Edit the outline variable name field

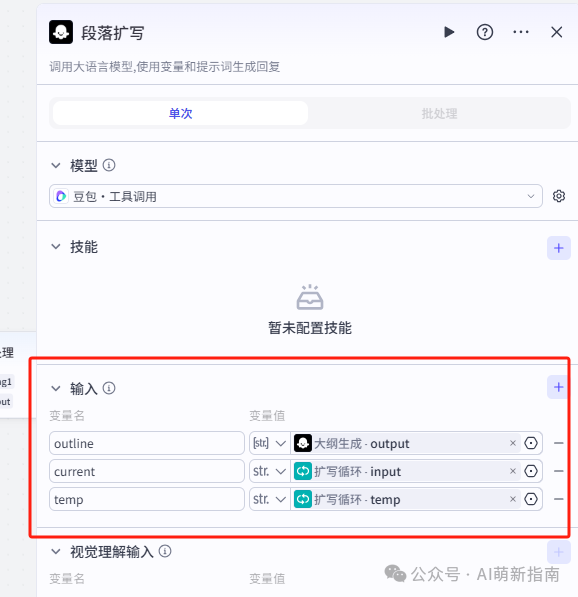pos(147,443)
